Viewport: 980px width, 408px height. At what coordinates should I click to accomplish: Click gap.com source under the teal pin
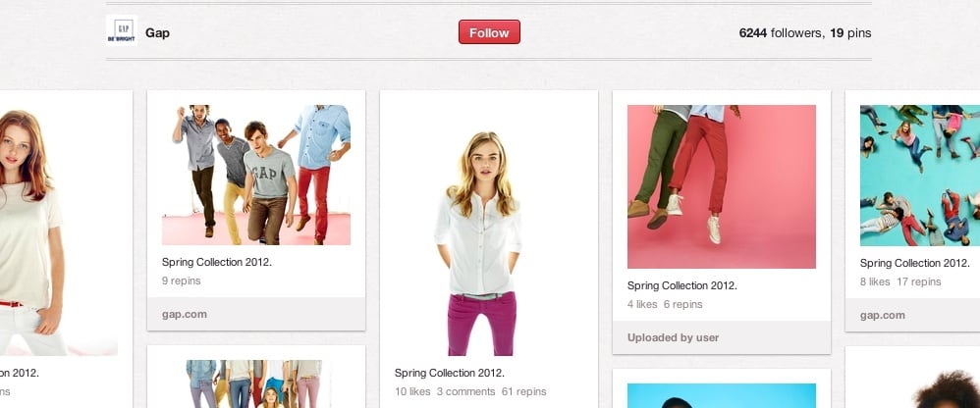click(882, 315)
